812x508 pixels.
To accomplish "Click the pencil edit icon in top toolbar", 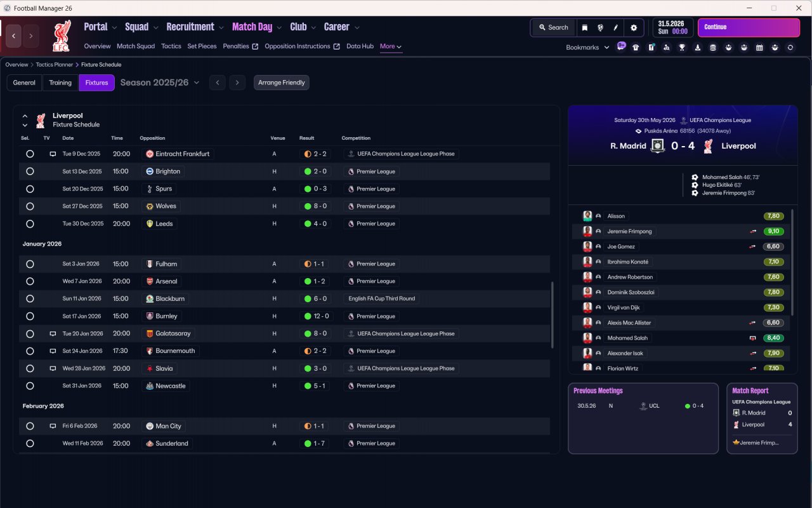I will click(615, 27).
